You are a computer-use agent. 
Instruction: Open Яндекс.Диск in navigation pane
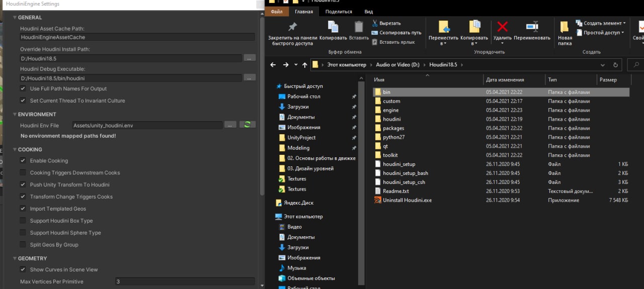pos(298,203)
